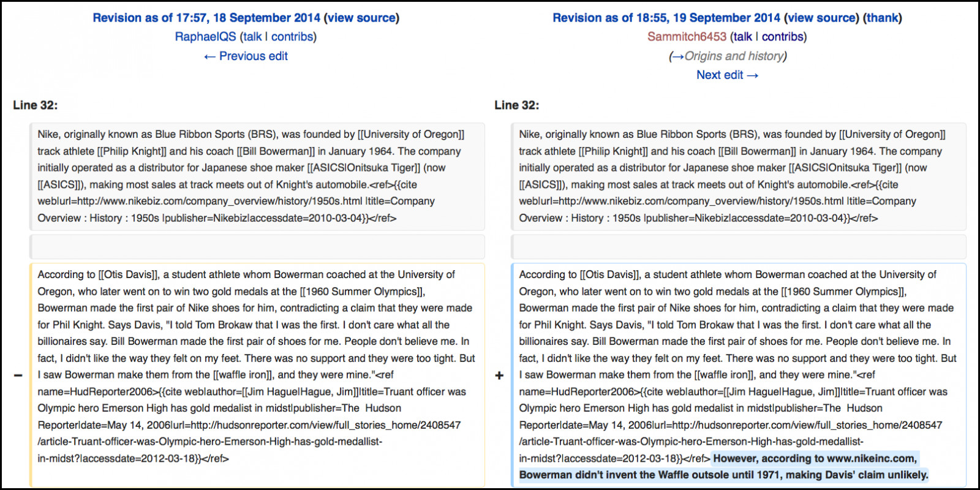Open view source link for 18 September revision
Image resolution: width=980 pixels, height=490 pixels.
(362, 18)
